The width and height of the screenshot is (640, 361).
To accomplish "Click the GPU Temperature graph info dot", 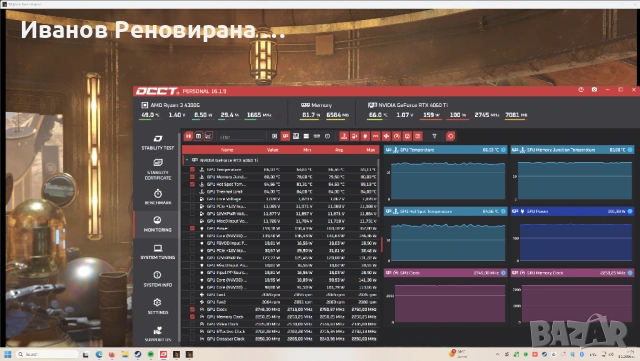I will coord(503,150).
